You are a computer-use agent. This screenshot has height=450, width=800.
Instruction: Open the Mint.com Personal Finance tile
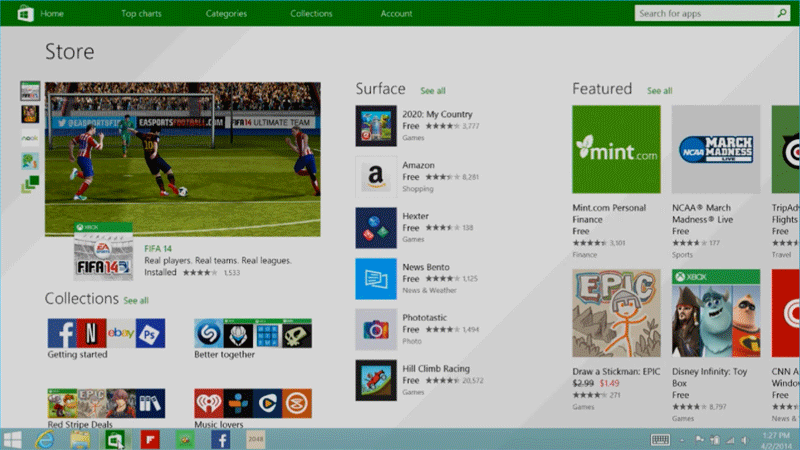click(616, 149)
